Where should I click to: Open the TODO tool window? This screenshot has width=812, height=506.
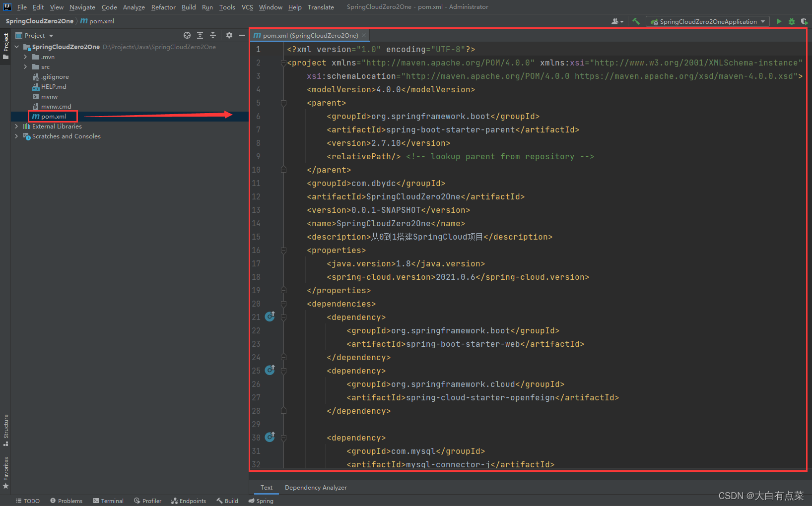pos(28,501)
